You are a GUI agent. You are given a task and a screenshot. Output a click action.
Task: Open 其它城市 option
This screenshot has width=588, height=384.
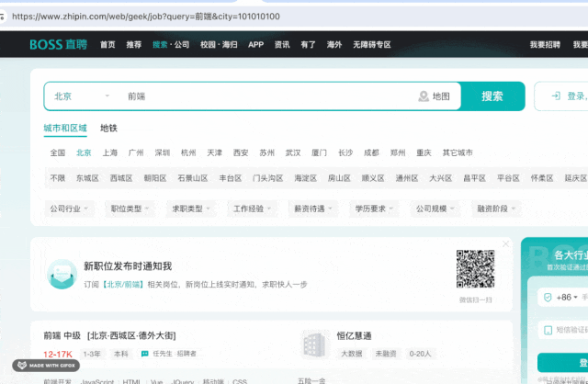(x=458, y=152)
